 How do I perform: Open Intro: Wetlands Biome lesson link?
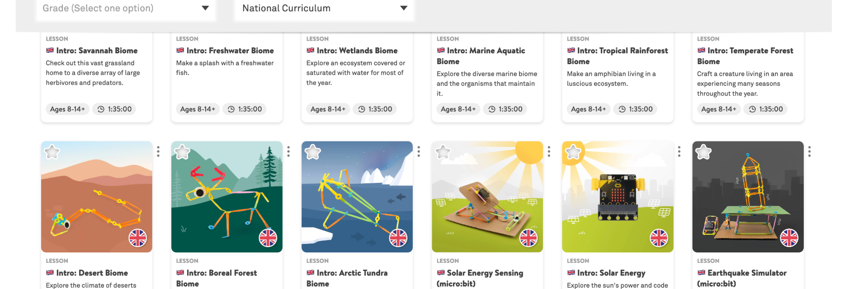pyautogui.click(x=357, y=51)
